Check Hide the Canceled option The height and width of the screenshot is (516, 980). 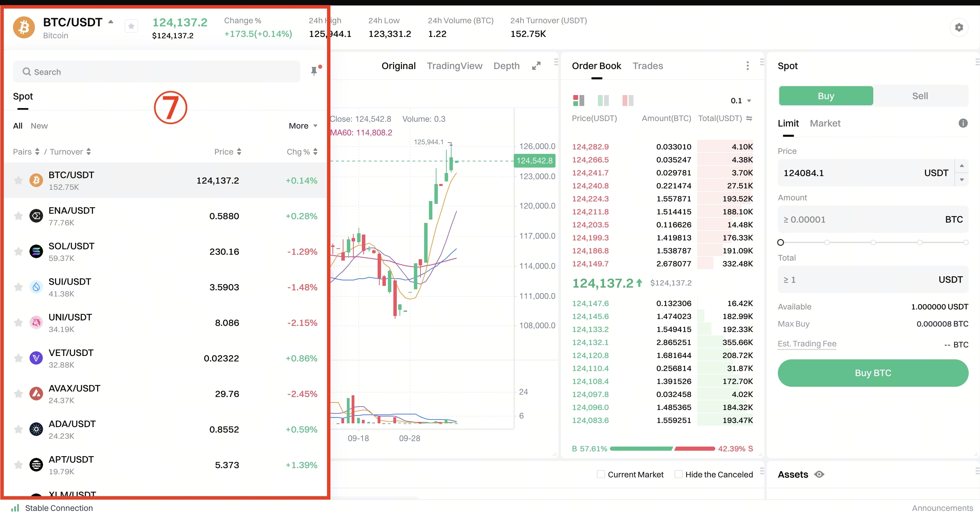678,474
